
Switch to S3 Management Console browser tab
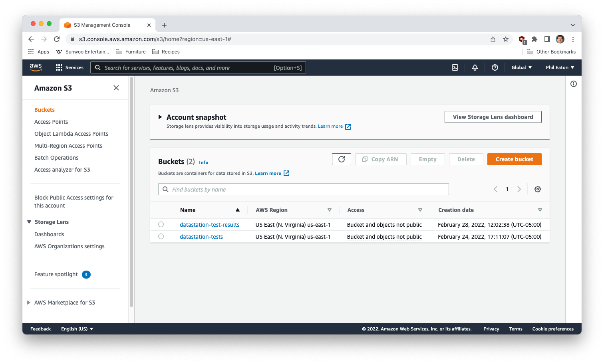[x=102, y=25]
